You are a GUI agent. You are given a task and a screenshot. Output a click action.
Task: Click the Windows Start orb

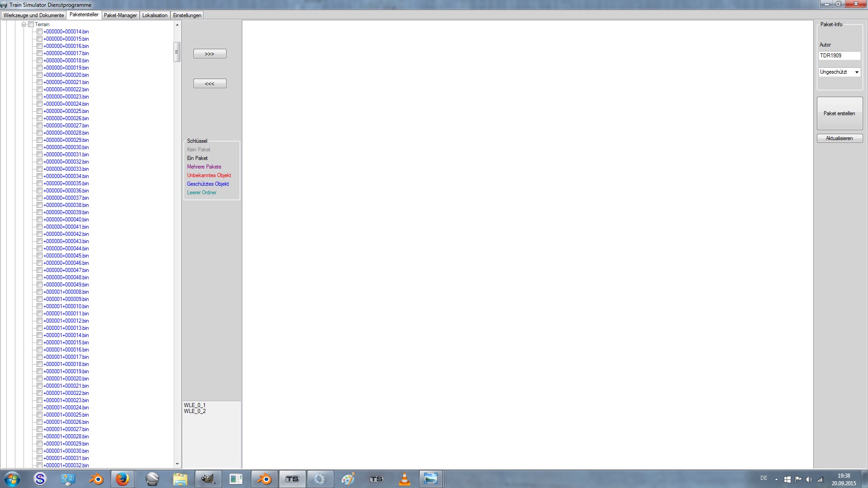click(12, 479)
